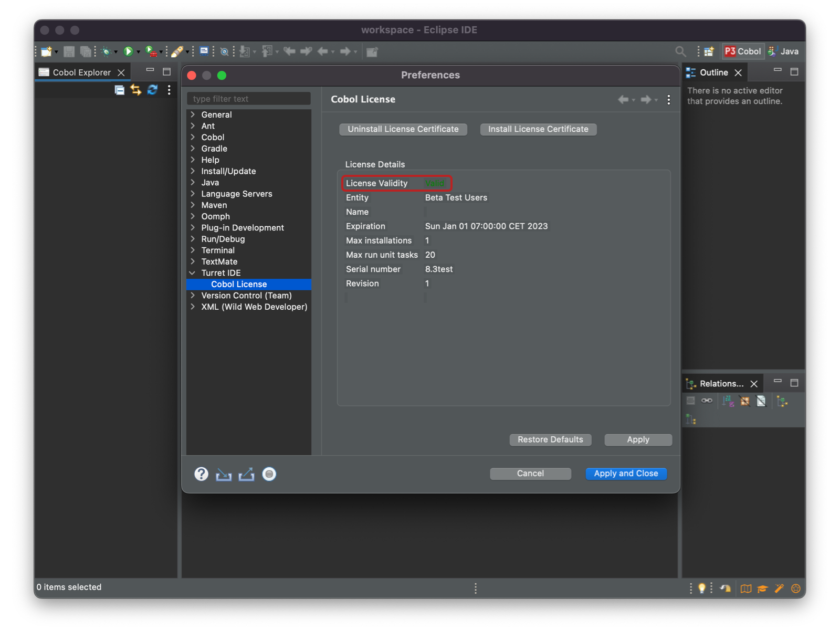Click the graduation cap icon in status bar
Viewport: 840px width, 630px height.
(762, 589)
